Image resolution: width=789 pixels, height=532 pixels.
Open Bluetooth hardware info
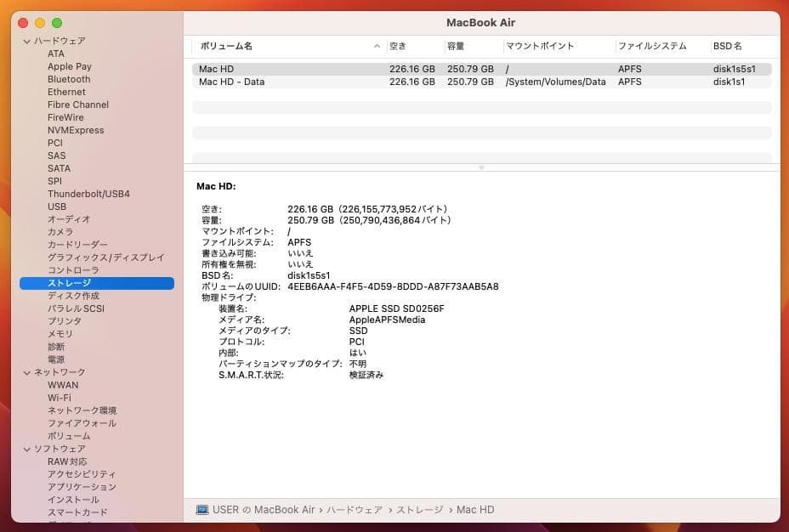69,79
